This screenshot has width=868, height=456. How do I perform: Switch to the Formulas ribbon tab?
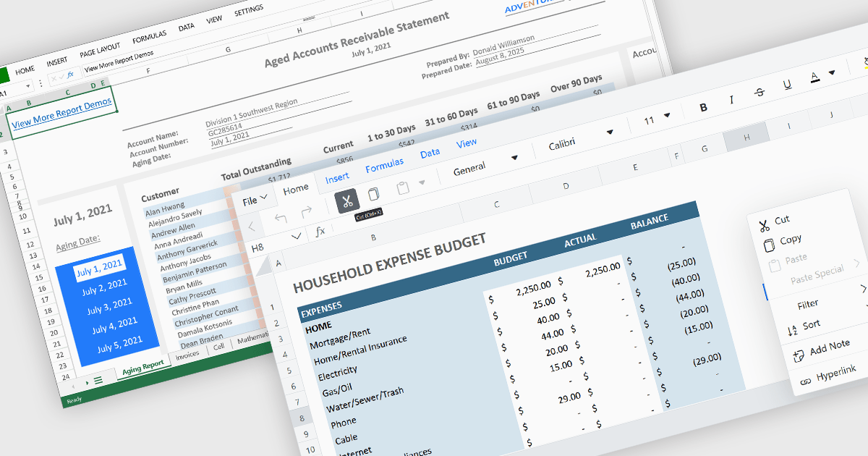384,166
